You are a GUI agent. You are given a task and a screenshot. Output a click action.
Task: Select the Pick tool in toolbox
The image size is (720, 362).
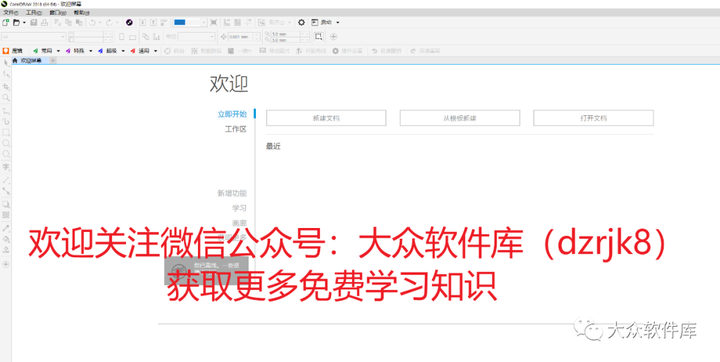click(x=6, y=63)
